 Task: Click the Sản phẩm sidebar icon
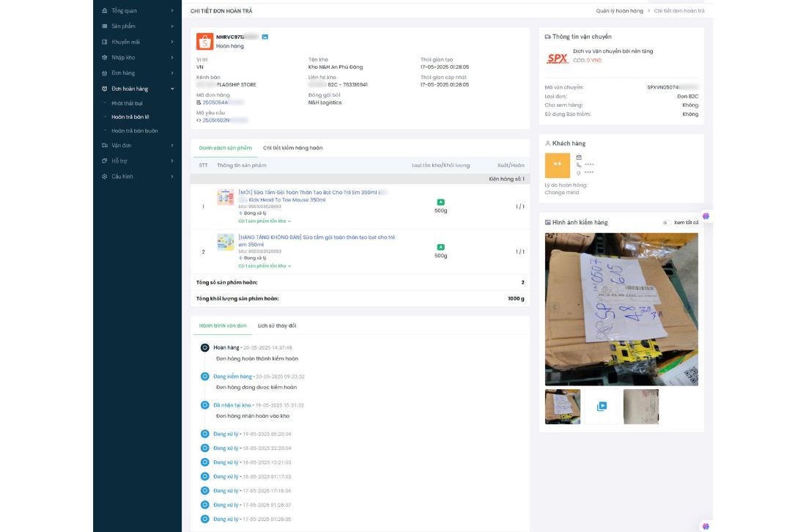pyautogui.click(x=105, y=26)
